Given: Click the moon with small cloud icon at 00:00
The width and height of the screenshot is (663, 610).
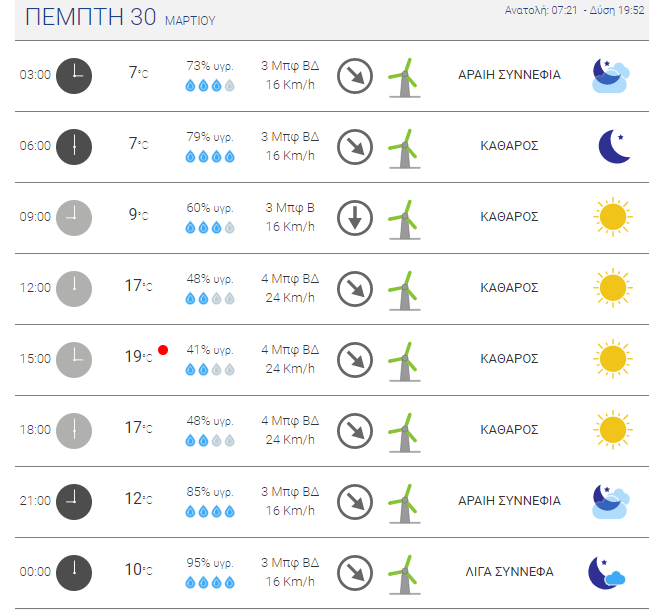Looking at the screenshot, I should (x=607, y=573).
